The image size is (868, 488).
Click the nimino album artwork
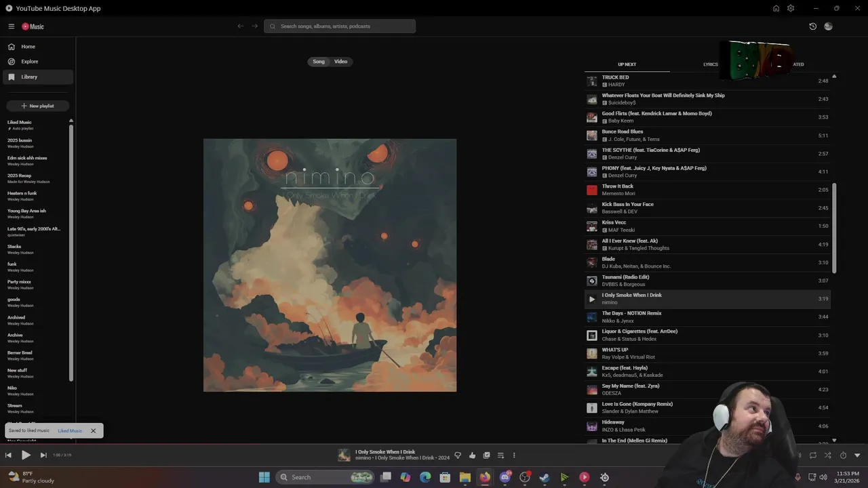tap(330, 265)
